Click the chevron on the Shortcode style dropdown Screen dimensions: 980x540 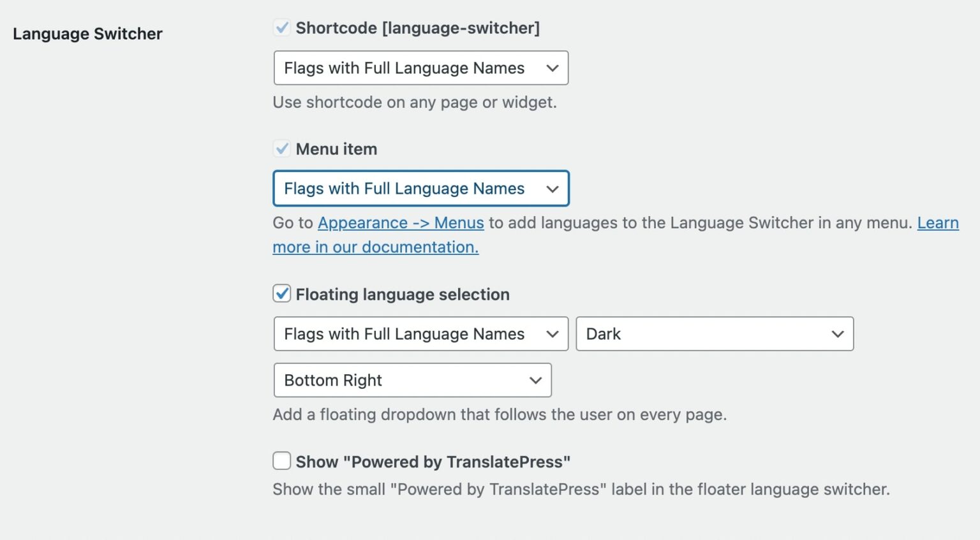coord(553,68)
